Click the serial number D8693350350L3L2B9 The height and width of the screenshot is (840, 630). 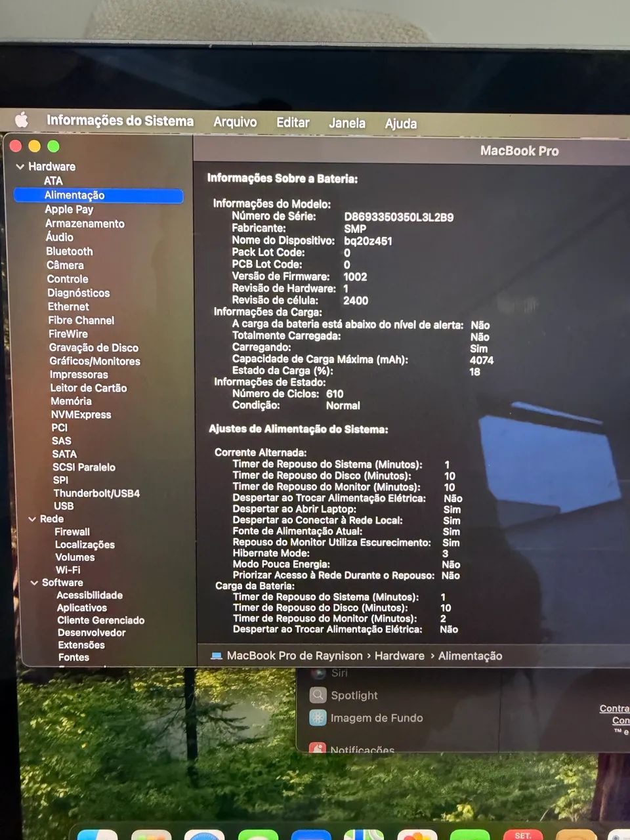tap(399, 217)
